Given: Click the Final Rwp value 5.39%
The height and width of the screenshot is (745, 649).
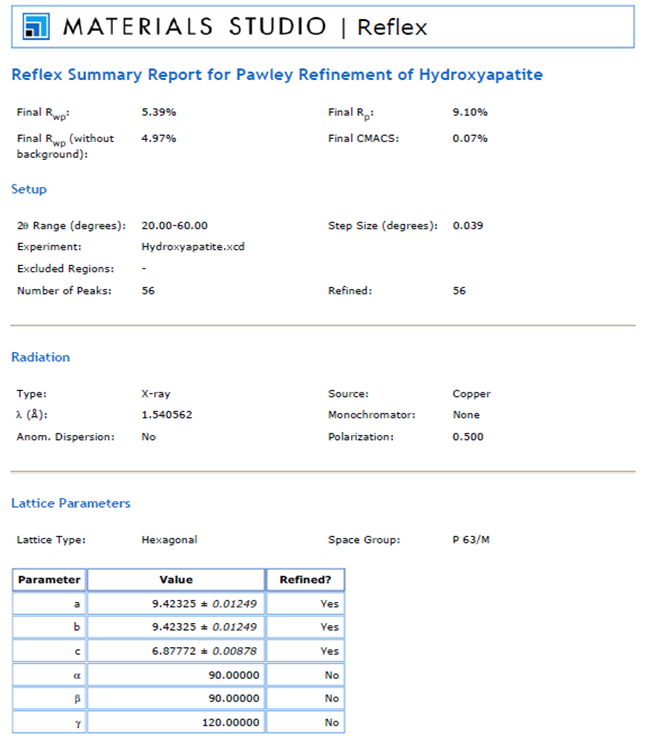Looking at the screenshot, I should coord(159,112).
